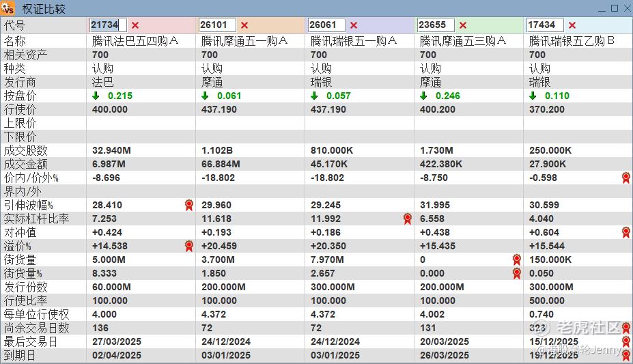Click down arrow beside price 0.057
The height and width of the screenshot is (364, 633).
coord(314,96)
